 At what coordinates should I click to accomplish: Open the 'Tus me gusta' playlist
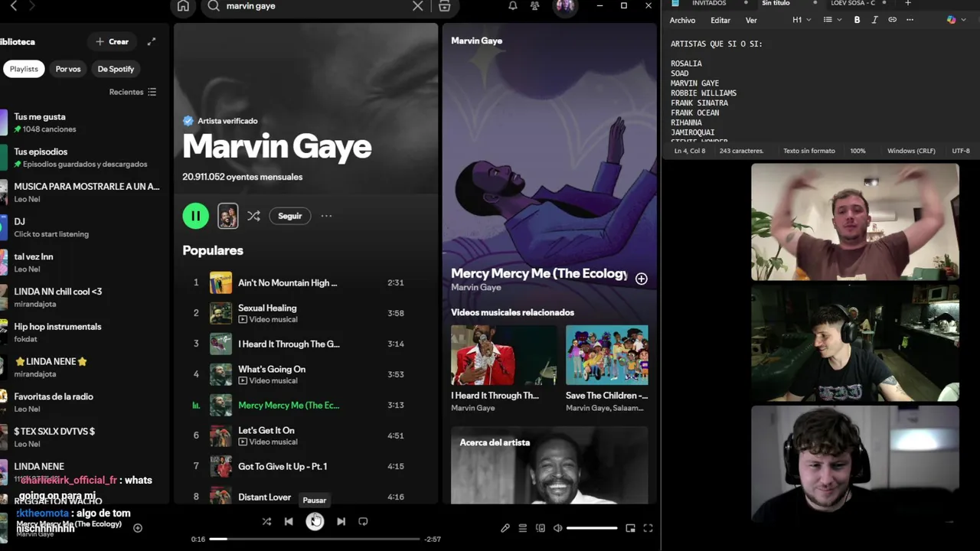click(80, 122)
